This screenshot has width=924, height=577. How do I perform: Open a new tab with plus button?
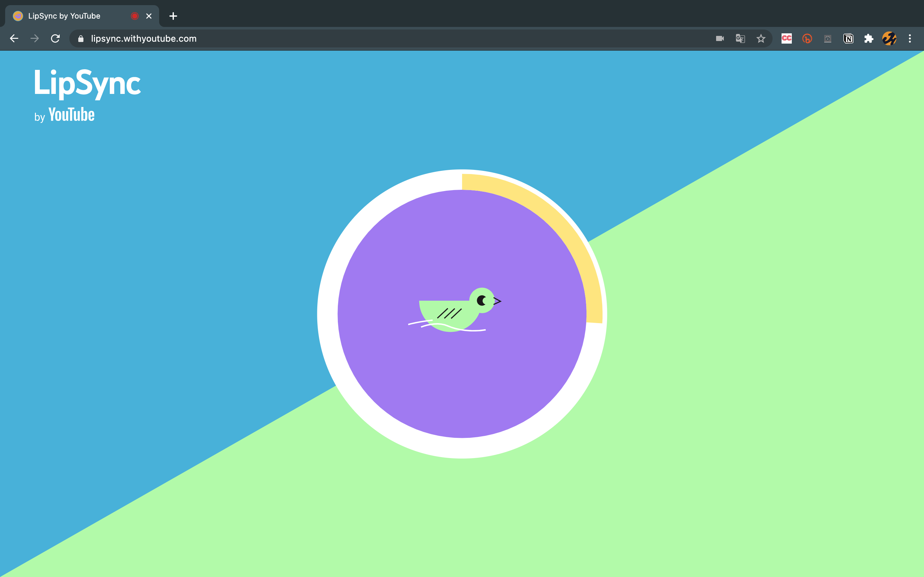[x=173, y=16]
